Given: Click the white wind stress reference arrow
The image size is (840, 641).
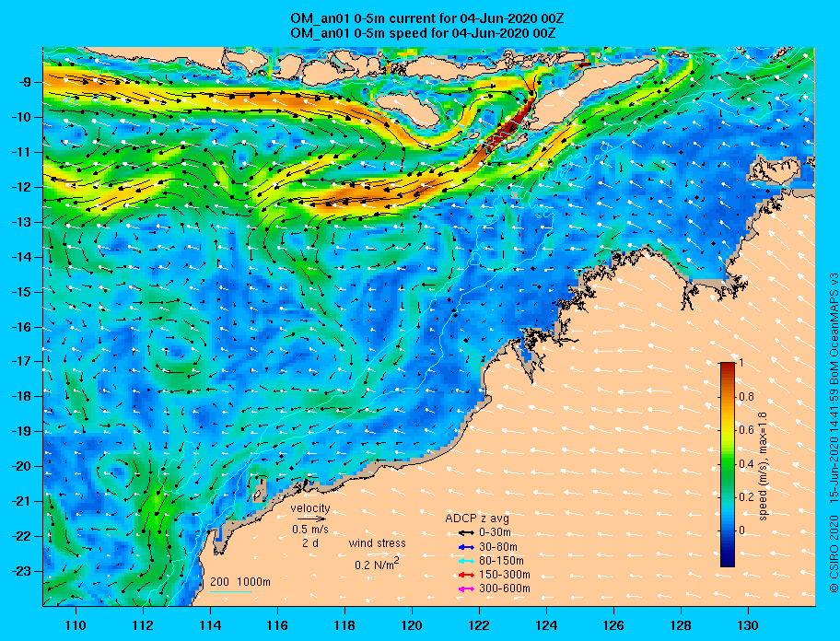Looking at the screenshot, I should point(378,554).
